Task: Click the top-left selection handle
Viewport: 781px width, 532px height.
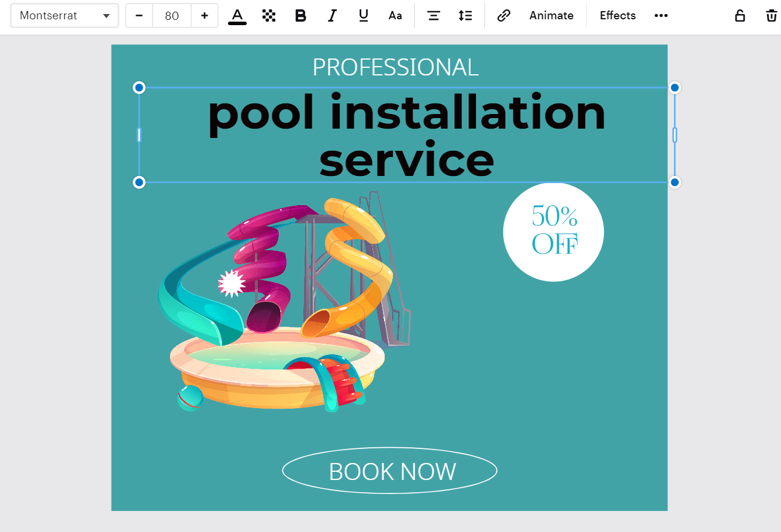Action: point(139,88)
